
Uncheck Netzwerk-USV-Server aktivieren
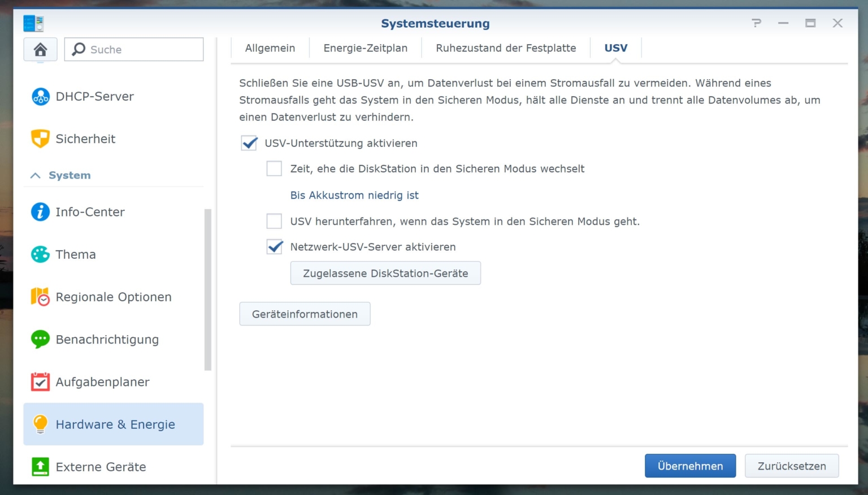coord(274,246)
